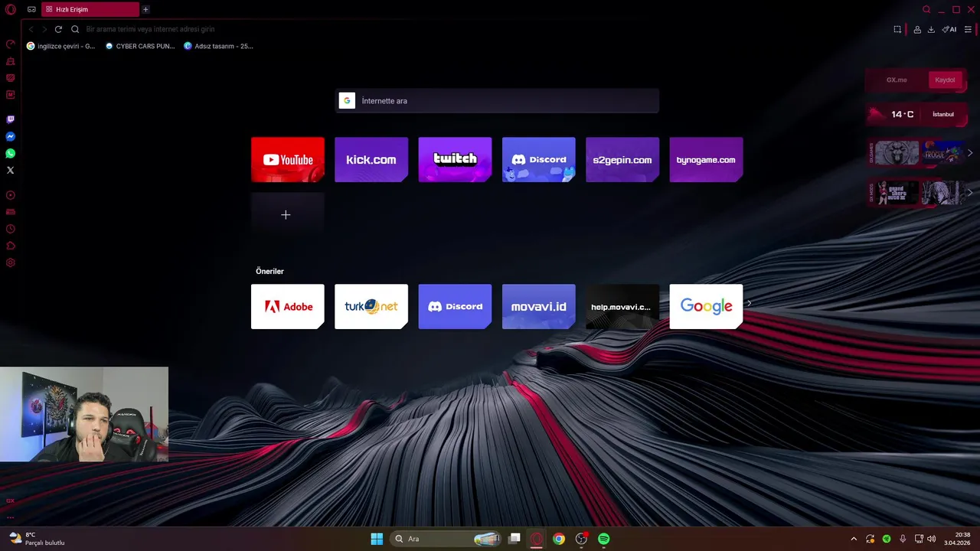Open the bynogame.com speed dial tile
The image size is (980, 551).
pyautogui.click(x=706, y=160)
